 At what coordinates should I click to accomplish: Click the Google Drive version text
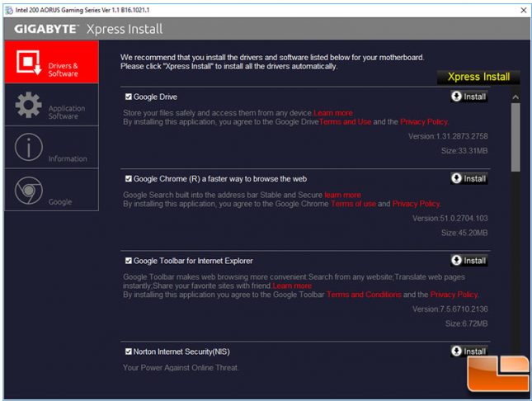pyautogui.click(x=448, y=136)
